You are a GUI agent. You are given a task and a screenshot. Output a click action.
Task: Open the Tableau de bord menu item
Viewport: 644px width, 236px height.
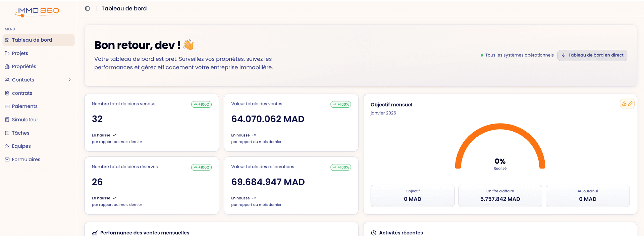(32, 40)
